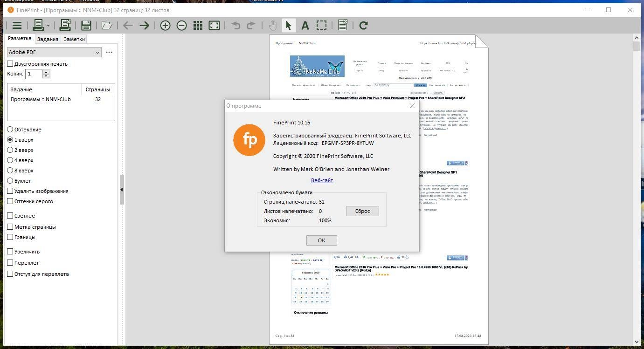644x349 pixels.
Task: Click the page-with-X delete page icon
Action: [x=343, y=26]
